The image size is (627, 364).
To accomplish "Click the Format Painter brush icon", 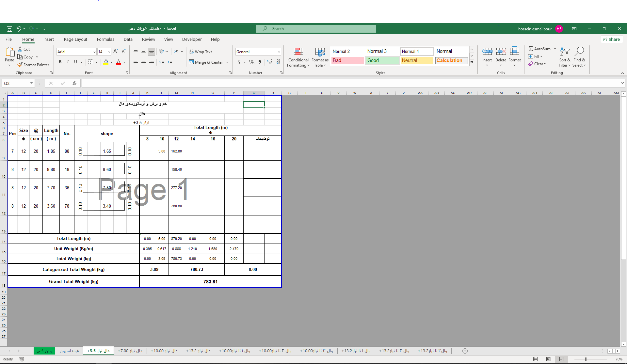I will pos(20,65).
